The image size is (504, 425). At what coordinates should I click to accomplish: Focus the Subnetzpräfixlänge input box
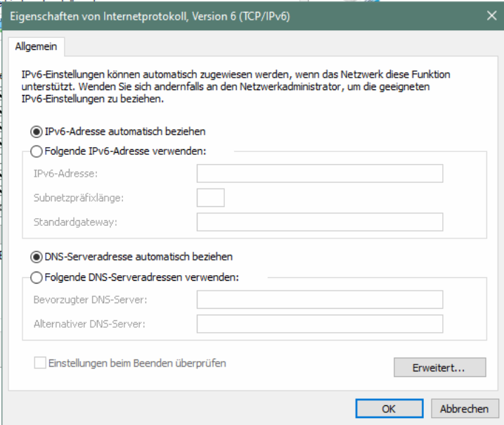211,198
